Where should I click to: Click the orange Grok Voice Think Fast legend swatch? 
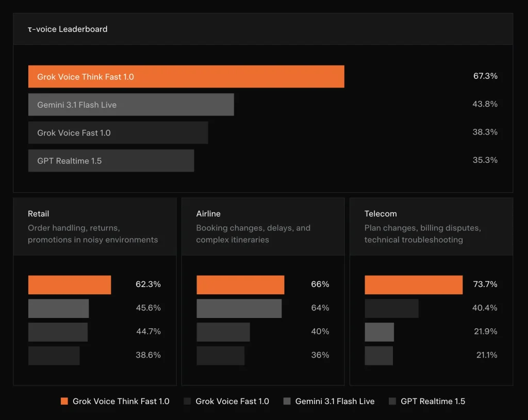(x=64, y=401)
